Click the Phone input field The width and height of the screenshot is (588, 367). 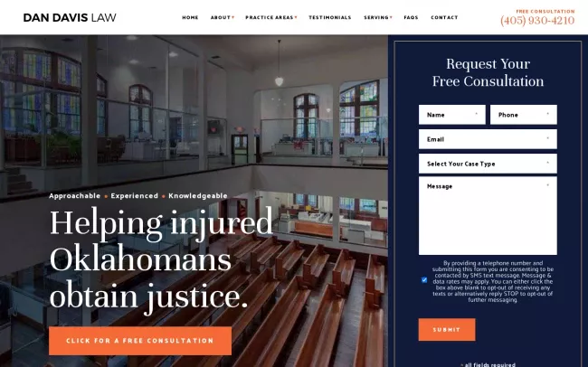click(x=524, y=115)
